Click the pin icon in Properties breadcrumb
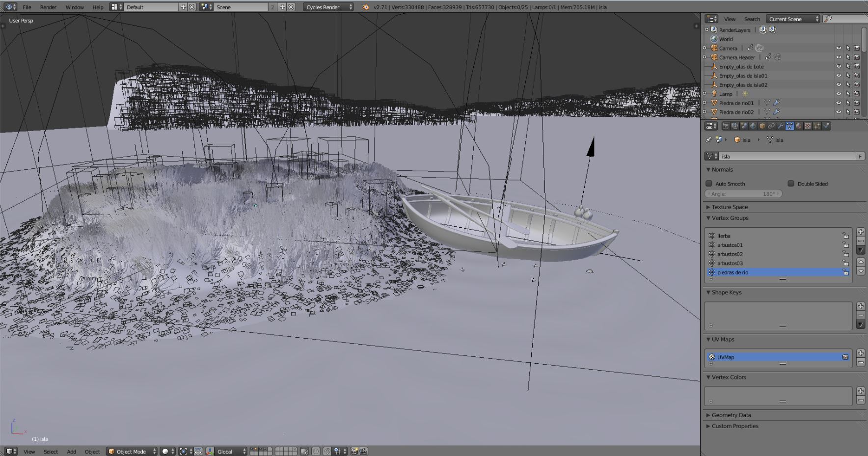Screen dimensions: 868x456 pos(708,140)
